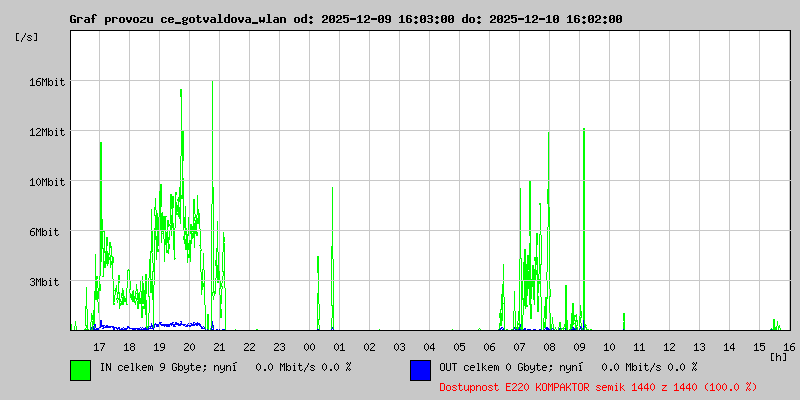The height and width of the screenshot is (400, 800).
Task: Click hour label 23 on the x-axis
Action: (280, 347)
